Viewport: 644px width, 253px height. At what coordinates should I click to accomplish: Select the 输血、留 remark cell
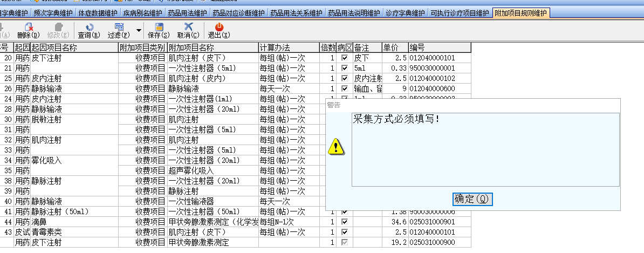click(368, 88)
